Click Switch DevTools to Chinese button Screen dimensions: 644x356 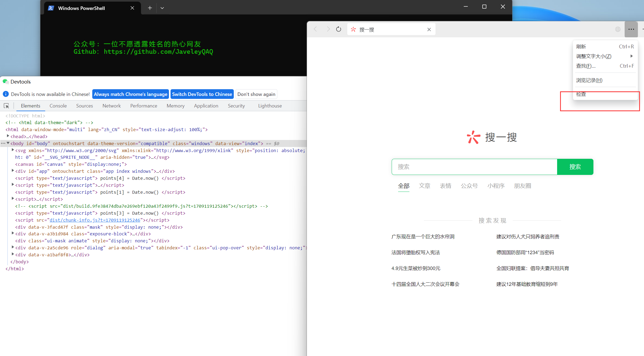(x=202, y=94)
